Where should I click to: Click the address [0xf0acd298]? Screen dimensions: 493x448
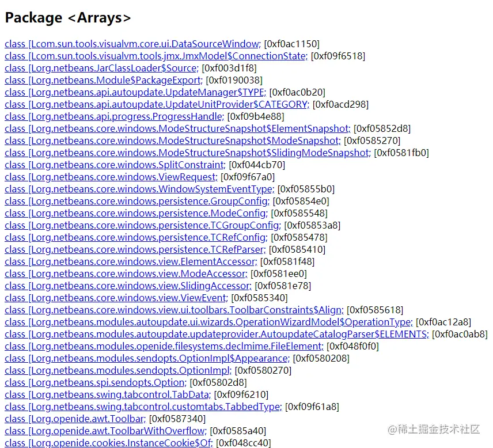(x=340, y=104)
